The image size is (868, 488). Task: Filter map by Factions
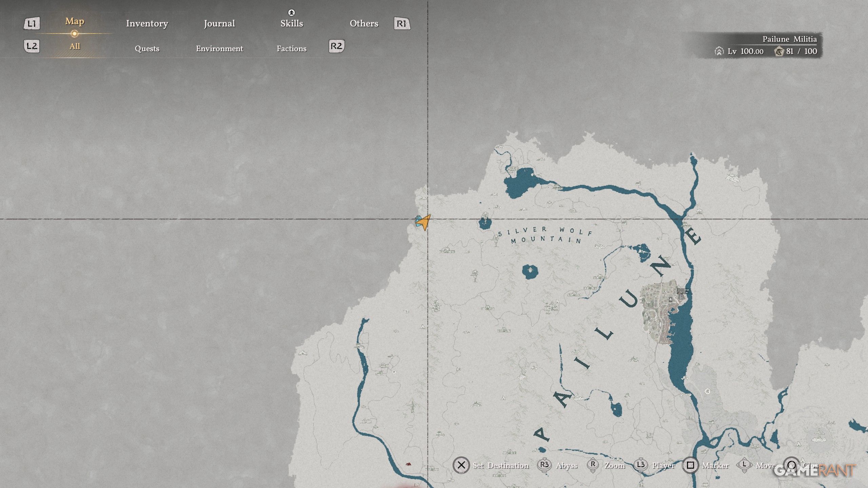pyautogui.click(x=291, y=48)
